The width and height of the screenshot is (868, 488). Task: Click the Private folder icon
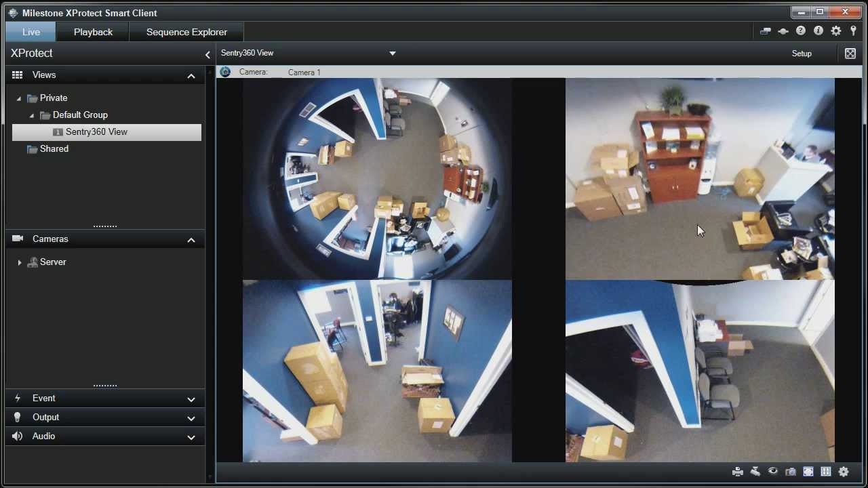click(32, 98)
